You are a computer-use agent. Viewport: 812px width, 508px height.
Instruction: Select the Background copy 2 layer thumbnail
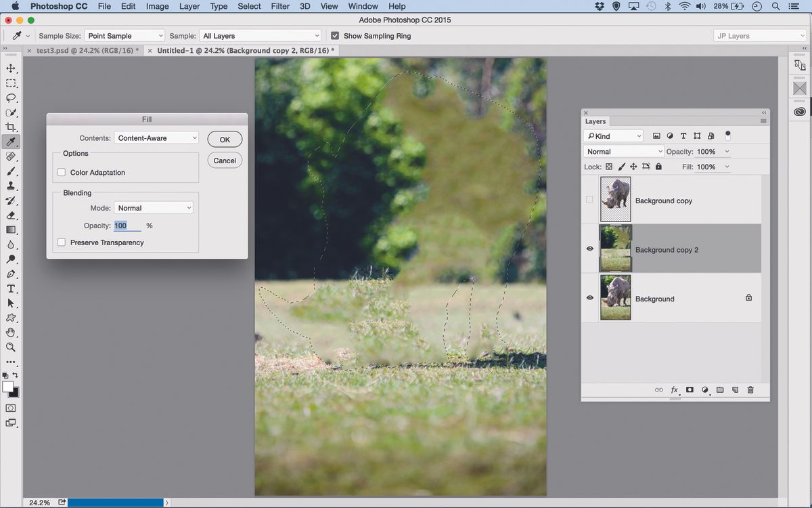coord(615,248)
